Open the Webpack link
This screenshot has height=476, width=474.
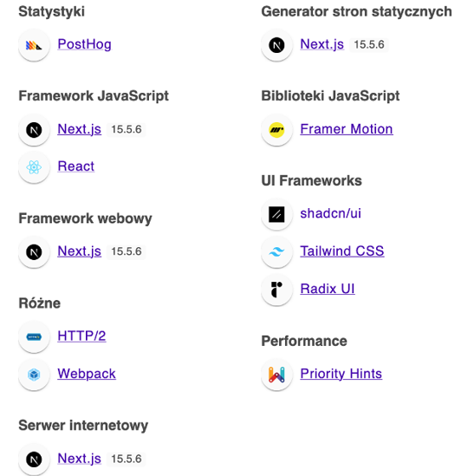coord(87,374)
